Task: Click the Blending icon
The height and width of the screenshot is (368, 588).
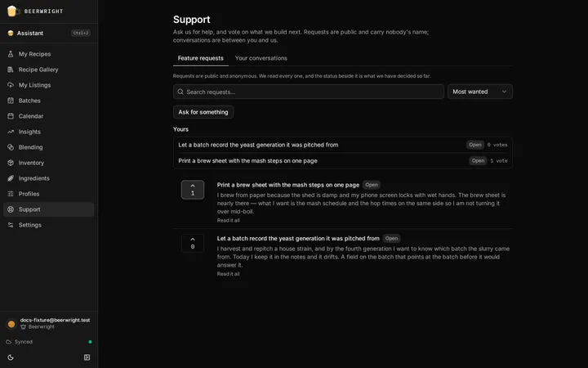Action: (x=11, y=147)
